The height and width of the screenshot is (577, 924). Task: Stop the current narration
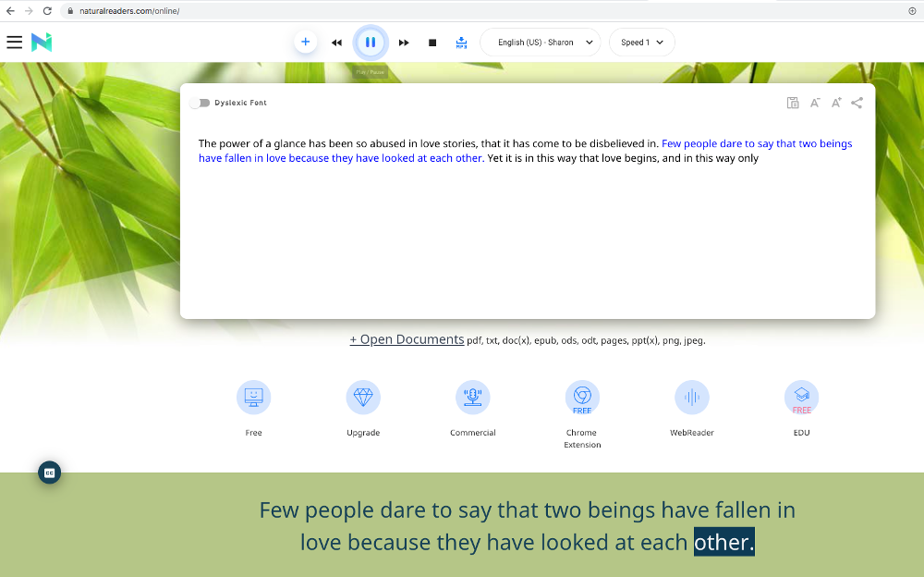[431, 42]
